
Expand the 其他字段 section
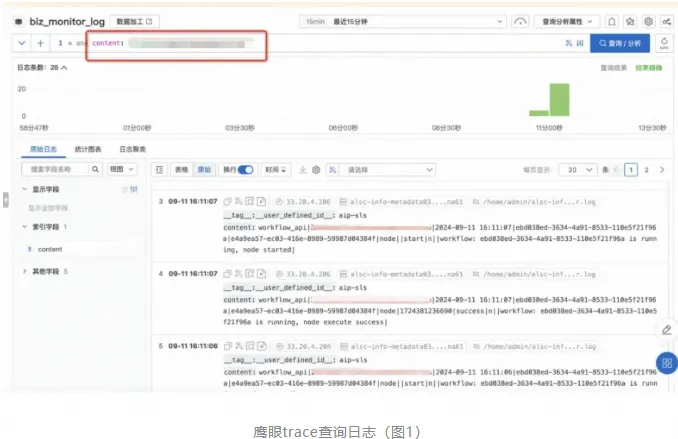[x=25, y=271]
